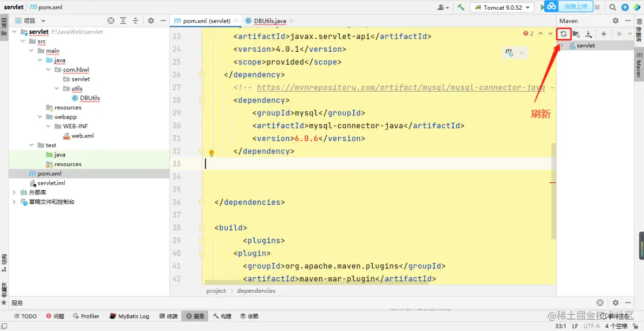The width and height of the screenshot is (644, 331).
Task: Expand all in project tree
Action: click(x=123, y=20)
